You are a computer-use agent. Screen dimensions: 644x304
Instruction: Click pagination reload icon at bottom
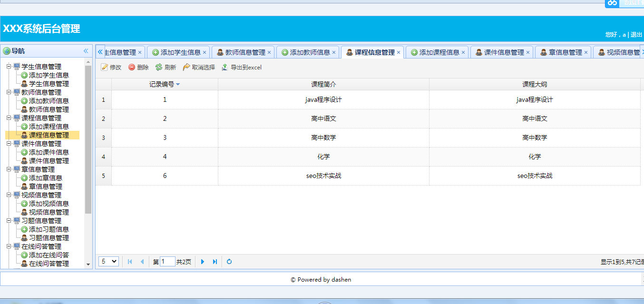(x=229, y=262)
